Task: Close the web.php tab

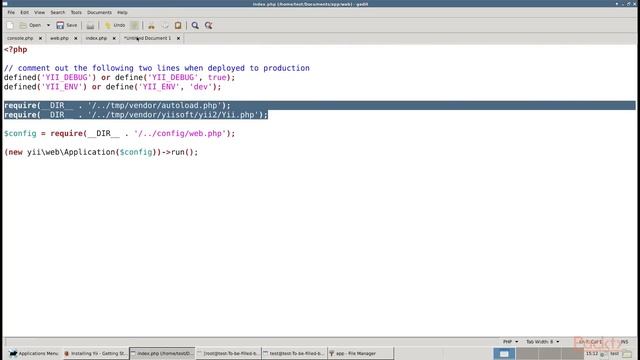Action: (76, 38)
